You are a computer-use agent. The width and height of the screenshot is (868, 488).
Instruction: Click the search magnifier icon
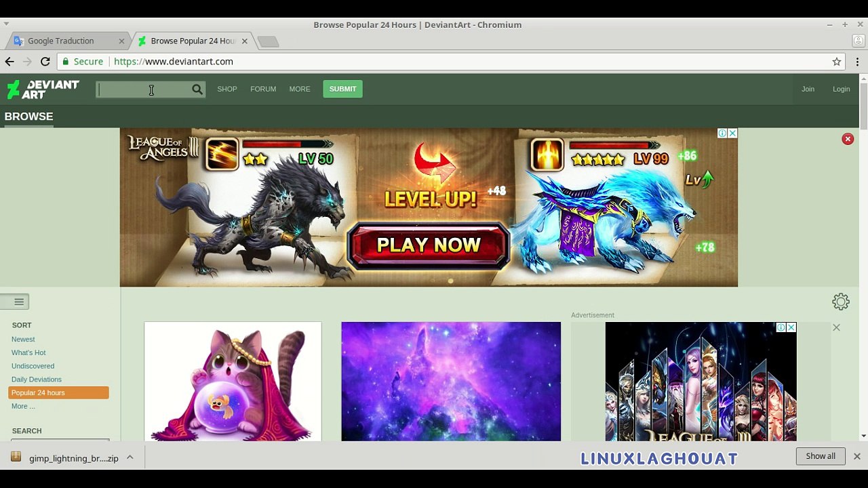click(x=197, y=89)
